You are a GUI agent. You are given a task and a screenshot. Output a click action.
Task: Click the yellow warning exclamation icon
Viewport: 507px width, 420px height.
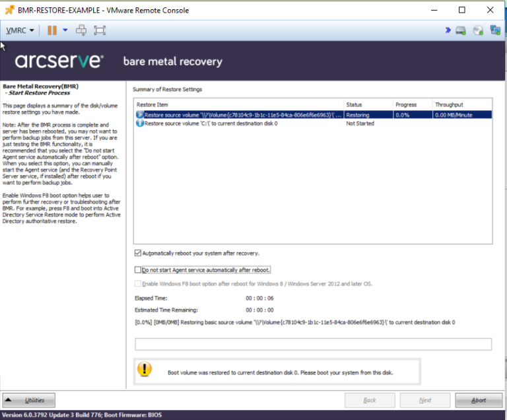(144, 369)
